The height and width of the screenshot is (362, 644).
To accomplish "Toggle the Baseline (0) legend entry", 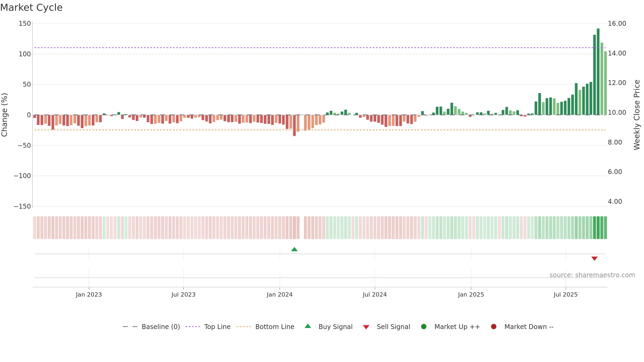I will coord(151,327).
